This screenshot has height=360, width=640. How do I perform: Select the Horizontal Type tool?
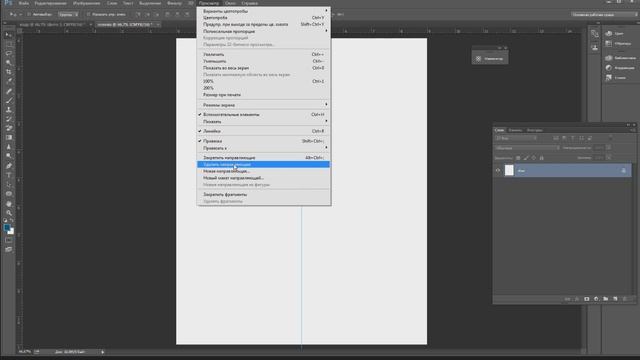[9, 175]
